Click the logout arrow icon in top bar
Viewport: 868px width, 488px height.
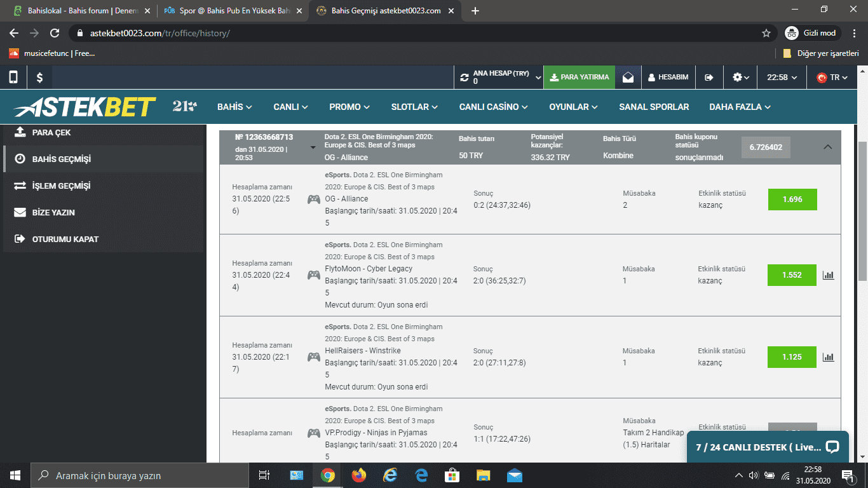tap(709, 77)
